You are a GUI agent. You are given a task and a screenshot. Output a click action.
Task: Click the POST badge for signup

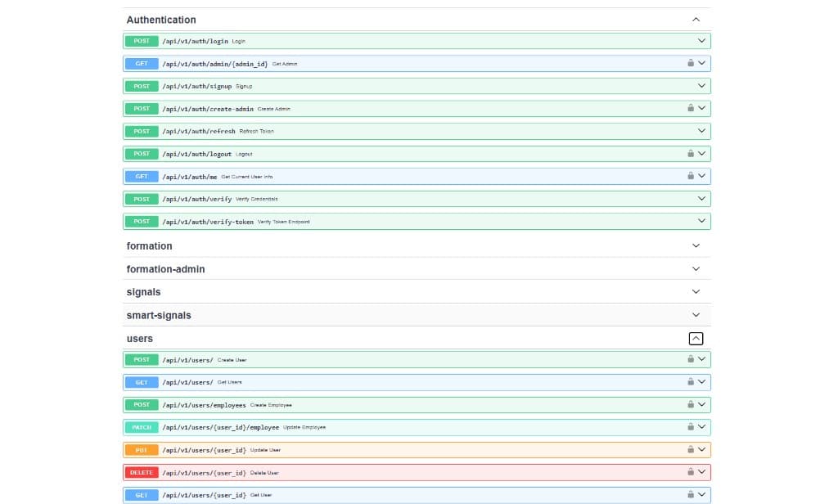(142, 86)
